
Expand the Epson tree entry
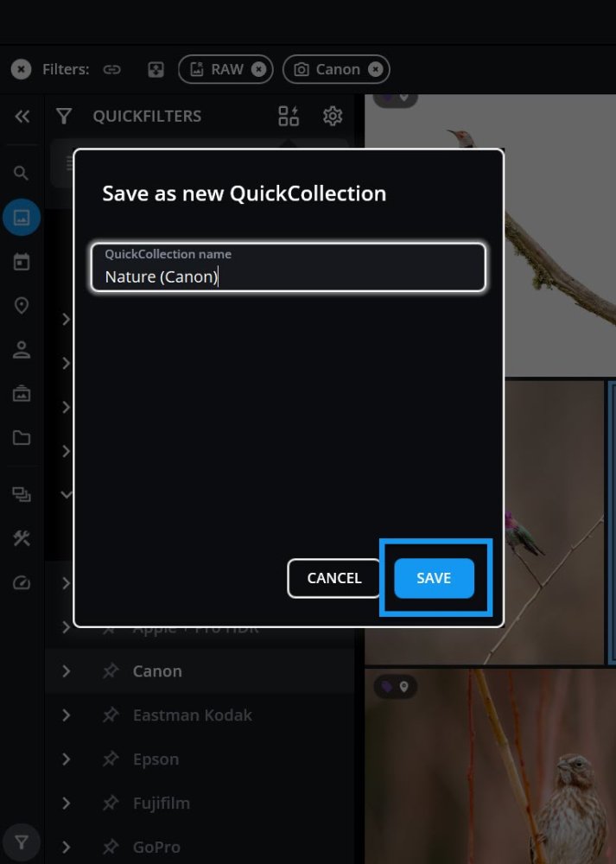(x=67, y=759)
